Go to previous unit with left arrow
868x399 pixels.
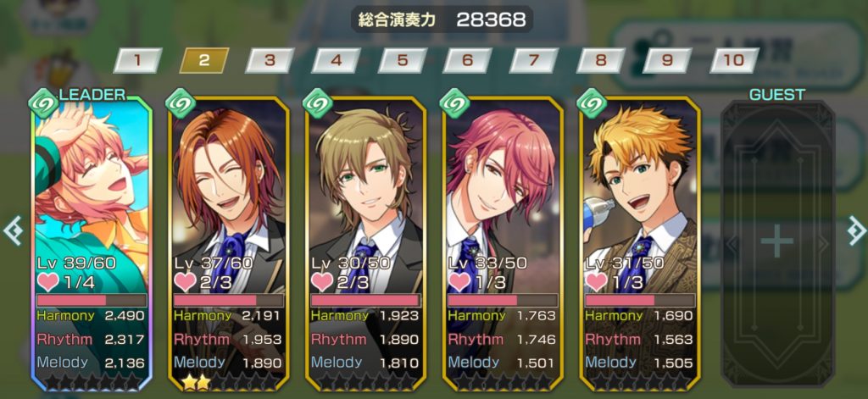[12, 232]
